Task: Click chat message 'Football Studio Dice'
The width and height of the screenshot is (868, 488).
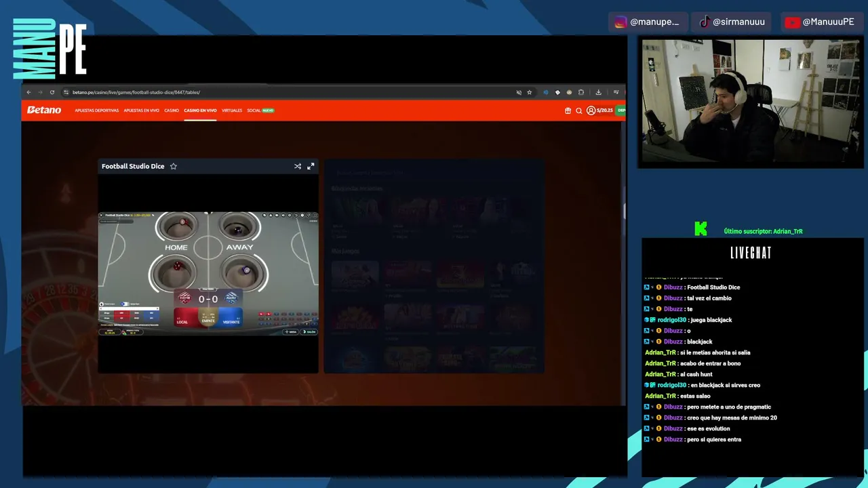Action: [713, 287]
